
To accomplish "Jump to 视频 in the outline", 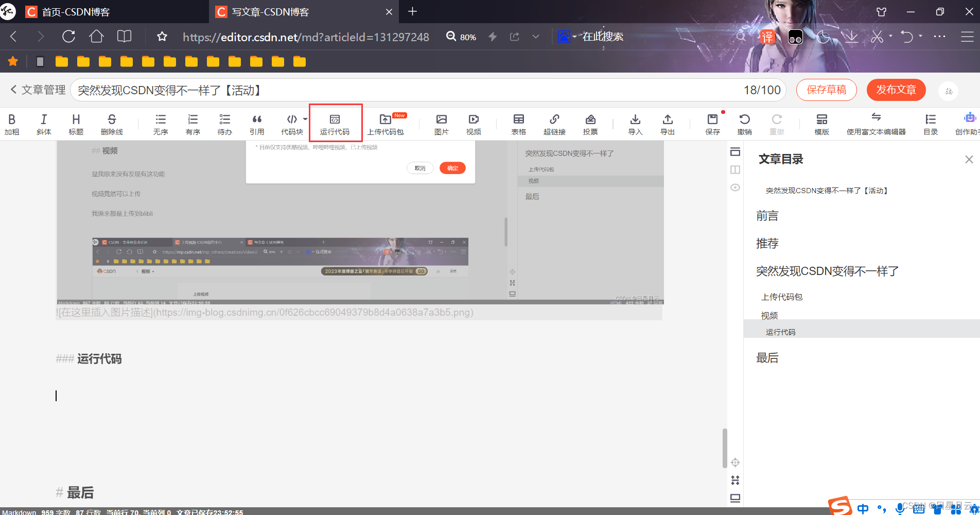I will point(769,315).
